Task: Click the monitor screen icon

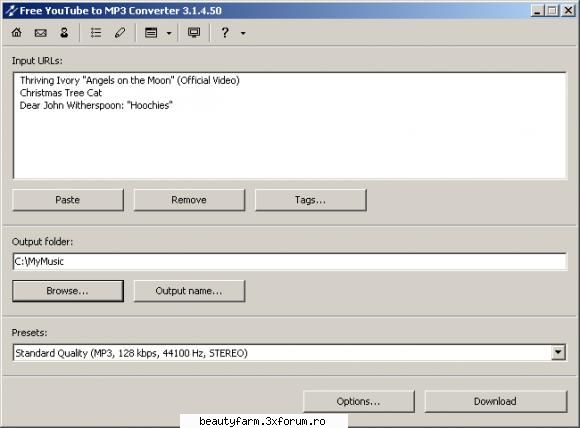Action: click(194, 33)
